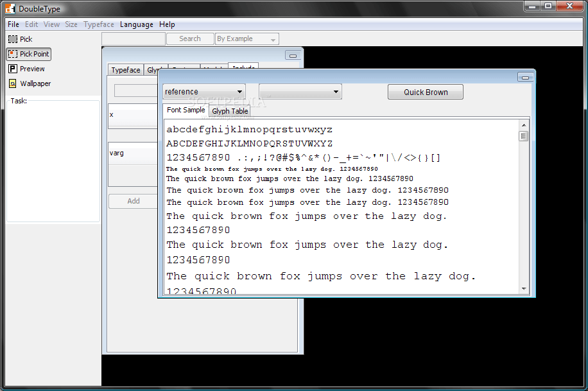Open the View menu
The width and height of the screenshot is (588, 391).
coord(51,24)
